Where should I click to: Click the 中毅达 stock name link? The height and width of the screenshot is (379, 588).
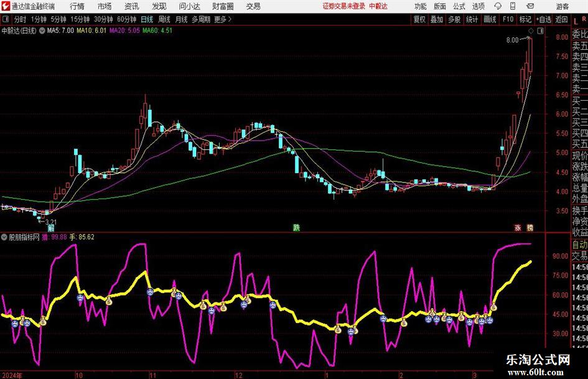[x=378, y=6]
